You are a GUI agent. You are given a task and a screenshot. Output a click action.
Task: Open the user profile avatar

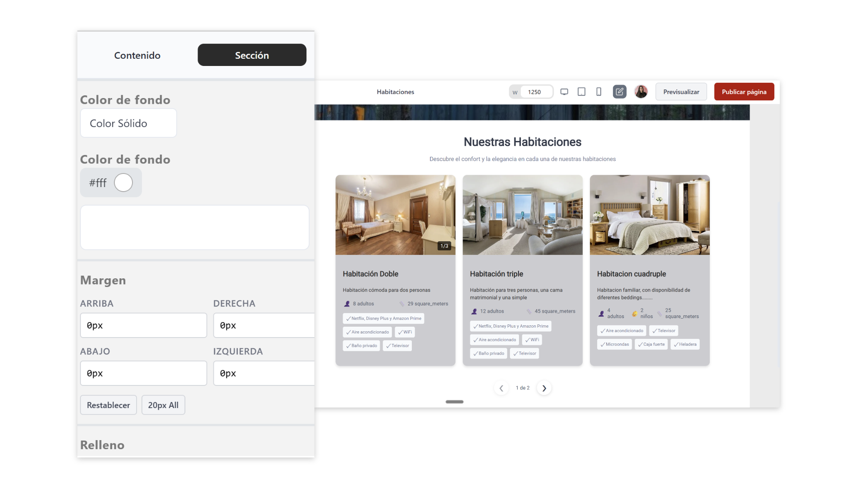[641, 92]
